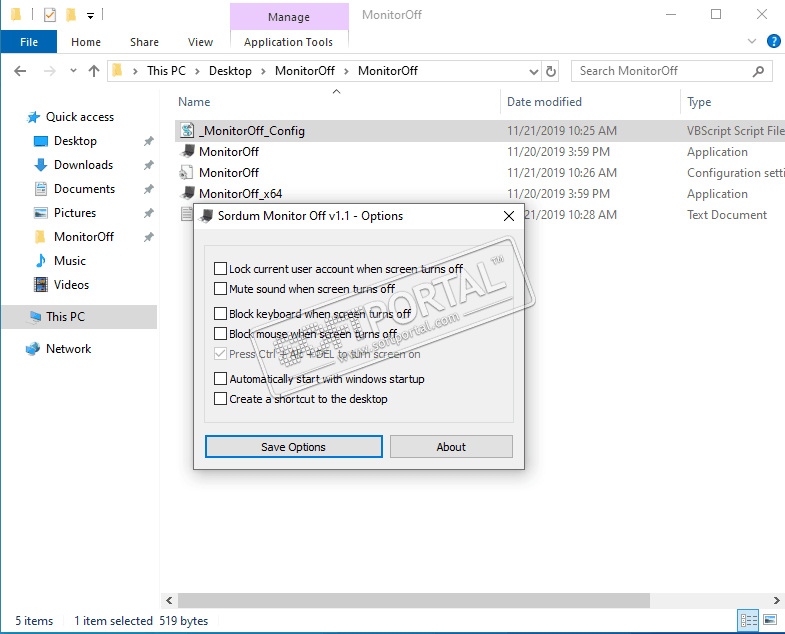Screen dimensions: 785x634
Task: Click the New folder quick access icon
Action: pos(71,15)
